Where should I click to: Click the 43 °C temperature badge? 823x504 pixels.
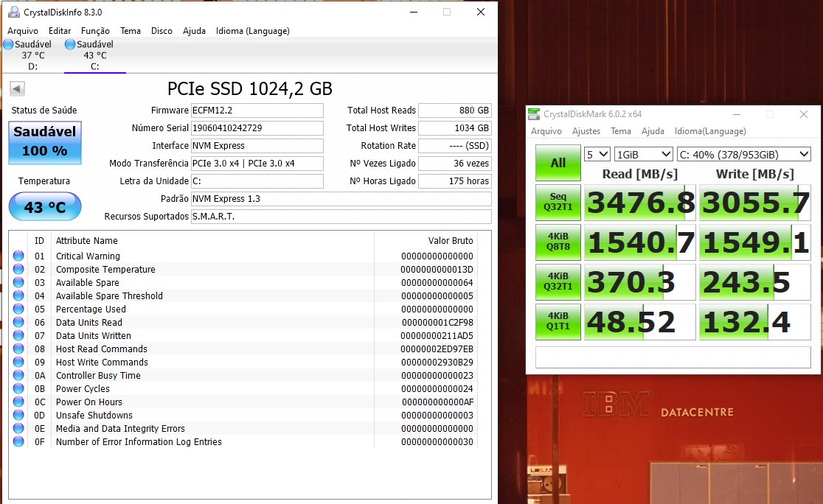click(44, 206)
